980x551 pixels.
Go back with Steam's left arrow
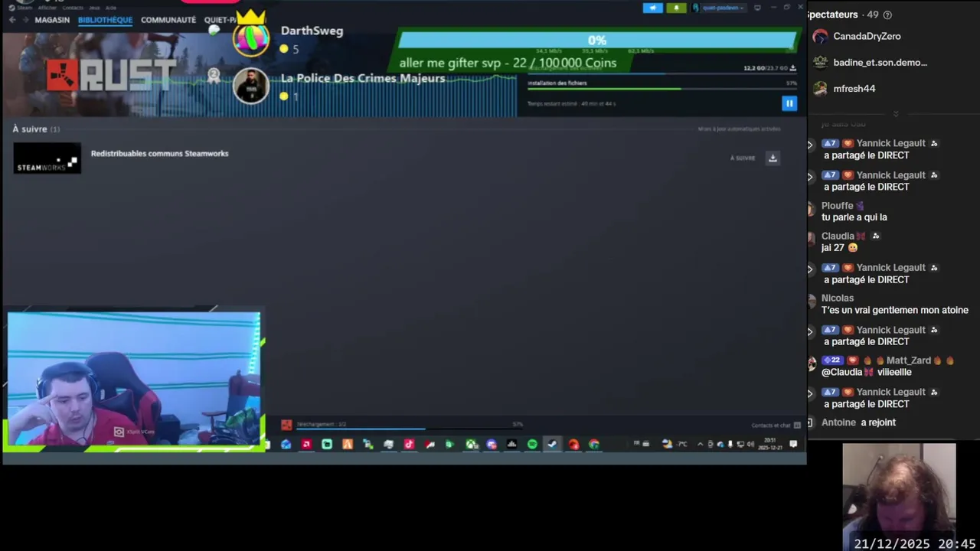[12, 20]
